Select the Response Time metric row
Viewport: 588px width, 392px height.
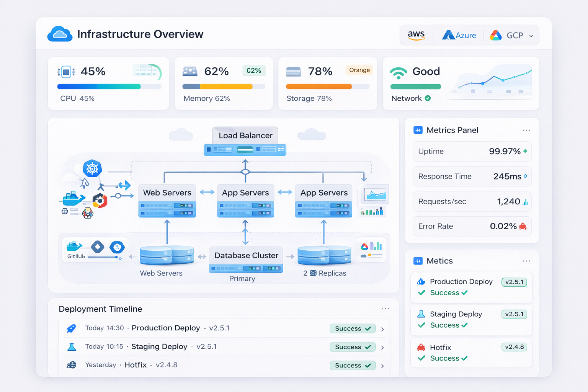[x=472, y=176]
